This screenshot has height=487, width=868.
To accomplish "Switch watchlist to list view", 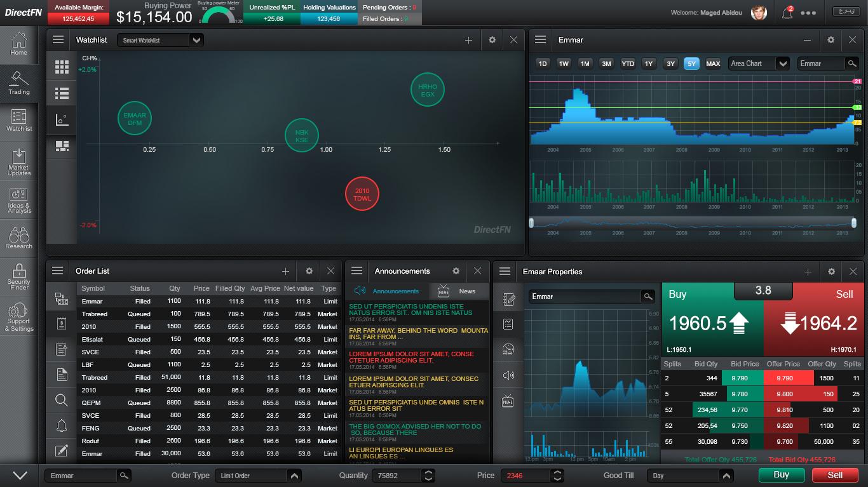I will [62, 93].
